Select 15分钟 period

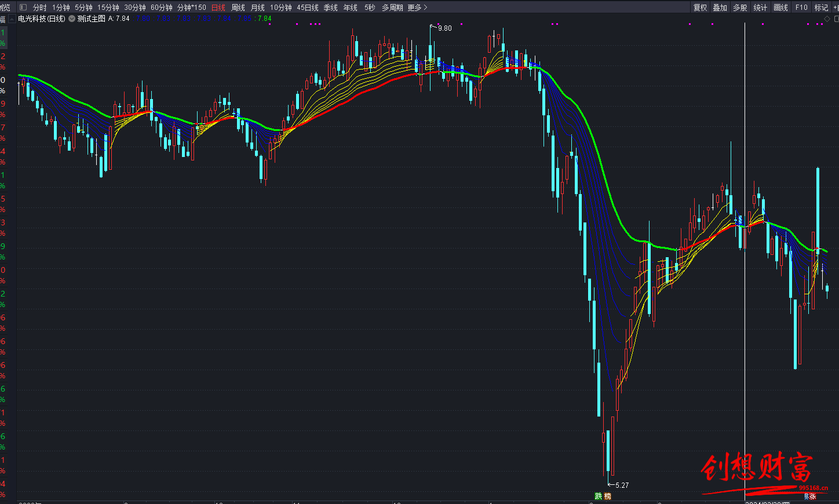[108, 8]
